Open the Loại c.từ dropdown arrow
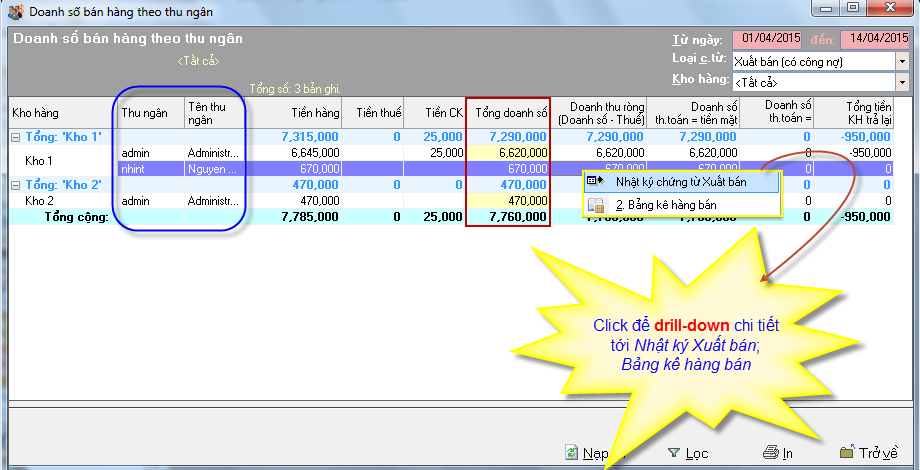Image resolution: width=920 pixels, height=470 pixels. [x=902, y=62]
